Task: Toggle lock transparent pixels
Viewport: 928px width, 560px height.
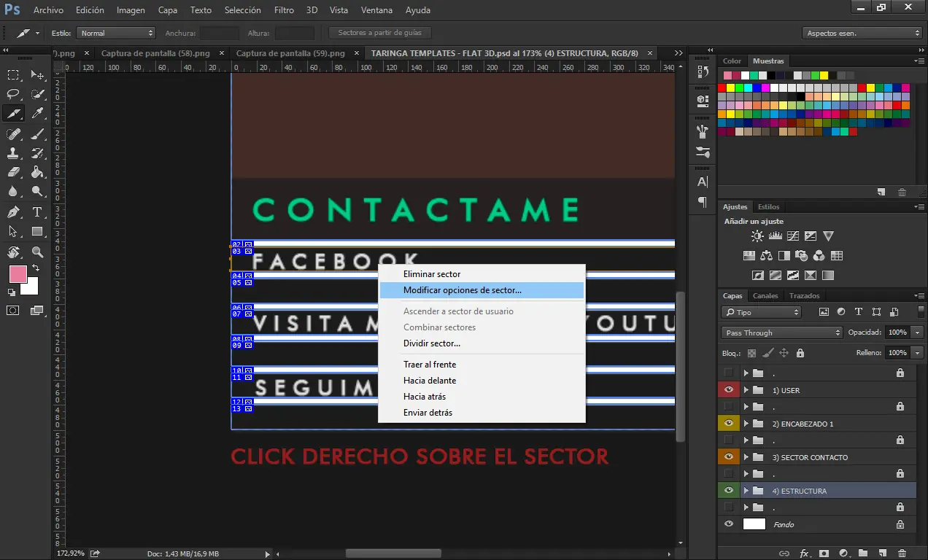Action: (x=751, y=353)
